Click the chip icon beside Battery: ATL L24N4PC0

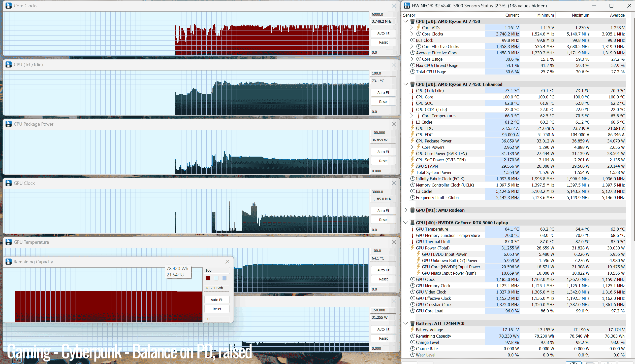point(412,323)
